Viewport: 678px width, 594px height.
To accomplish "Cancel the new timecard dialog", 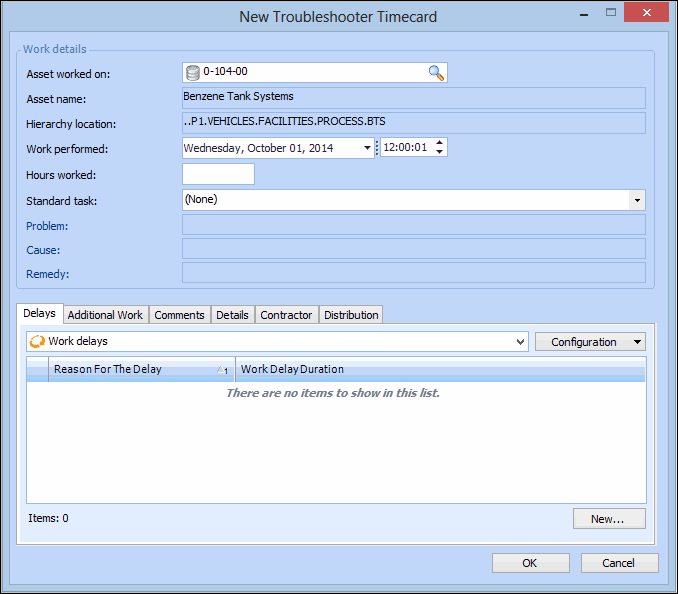I will [619, 563].
